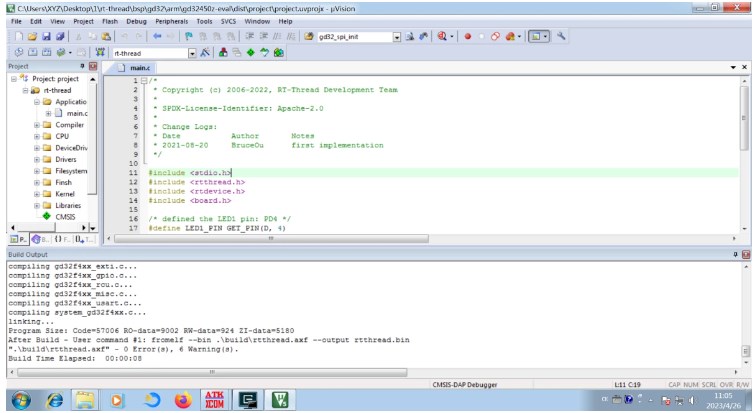Click the Options for Target icon
This screenshot has width=754, height=413.
[204, 52]
